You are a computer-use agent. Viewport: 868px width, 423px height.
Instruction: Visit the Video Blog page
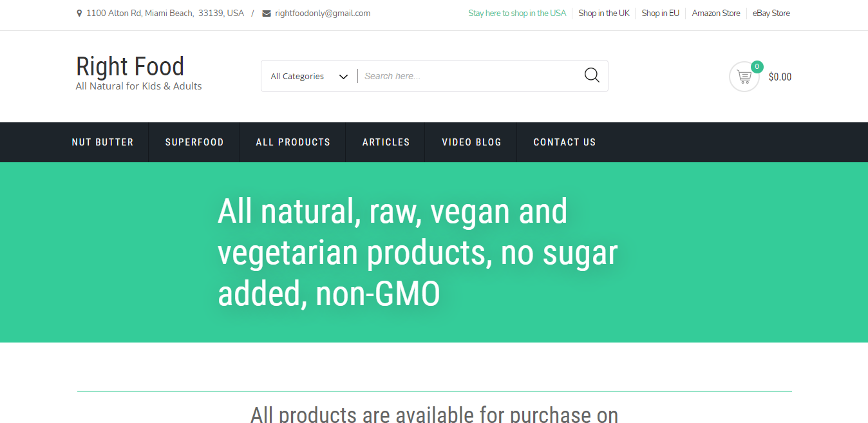pos(471,142)
